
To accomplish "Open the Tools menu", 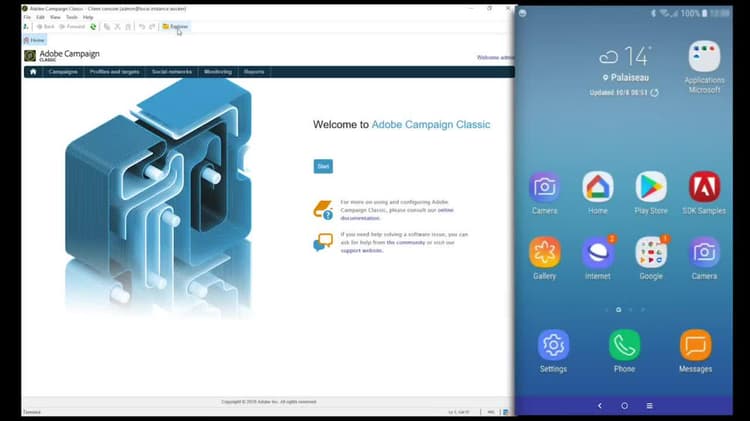I will coord(71,17).
